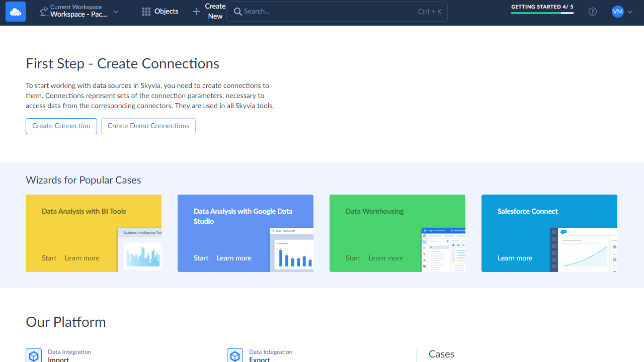Viewport: 644px width, 362px height.
Task: Click the plus icon for Create New
Action: [x=197, y=12]
